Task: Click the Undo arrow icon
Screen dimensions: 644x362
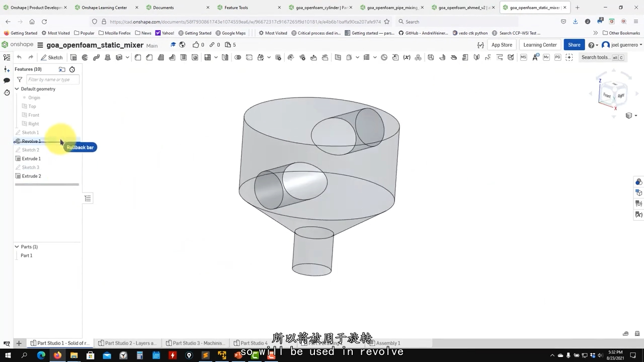Action: click(x=19, y=57)
